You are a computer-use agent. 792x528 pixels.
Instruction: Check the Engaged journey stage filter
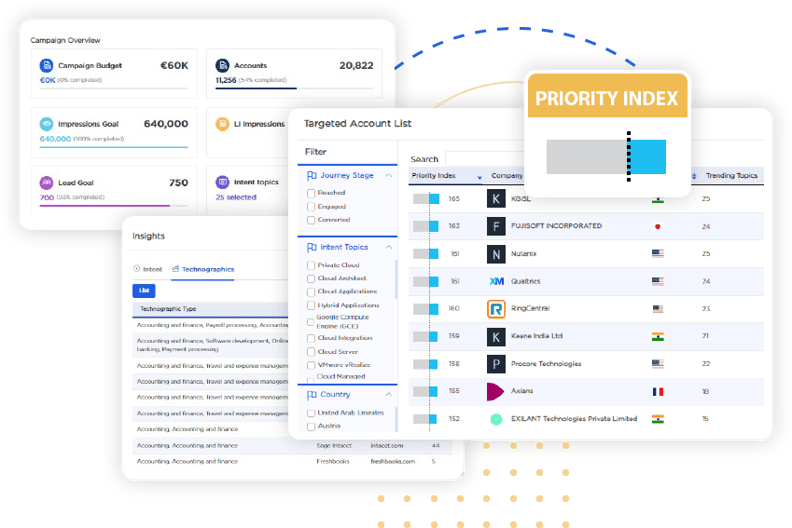click(x=311, y=206)
